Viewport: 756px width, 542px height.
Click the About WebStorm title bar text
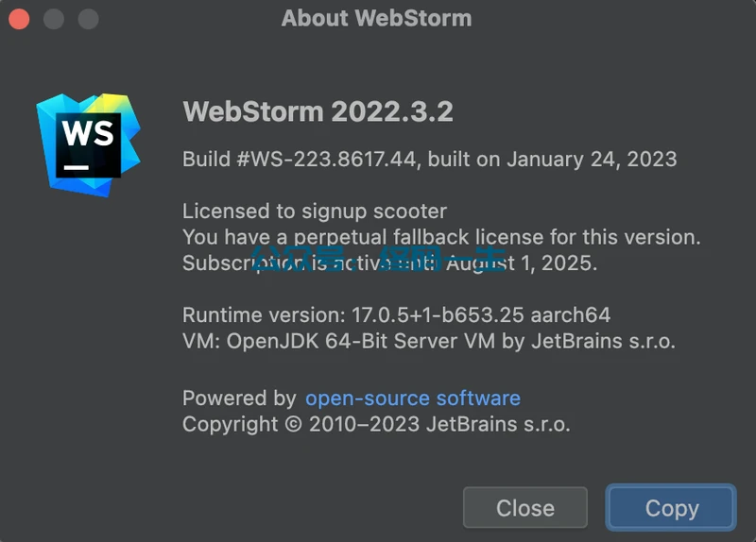[x=376, y=18]
